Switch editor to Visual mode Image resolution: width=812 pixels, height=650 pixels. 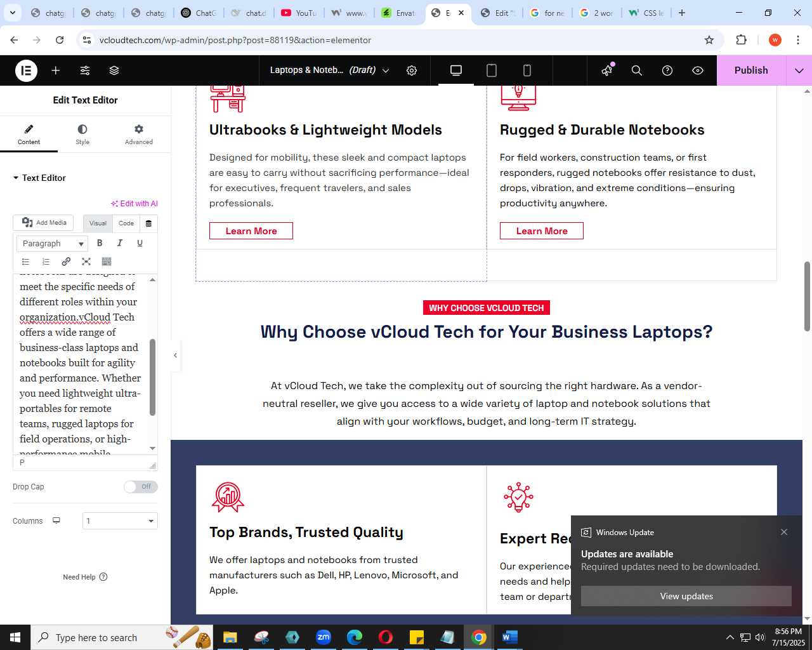pyautogui.click(x=98, y=223)
